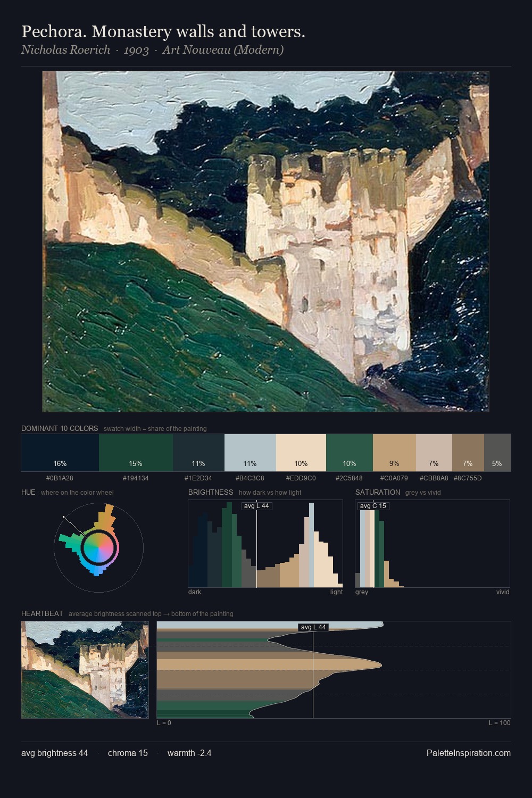Select the #194134 dark green swatch

pyautogui.click(x=136, y=453)
